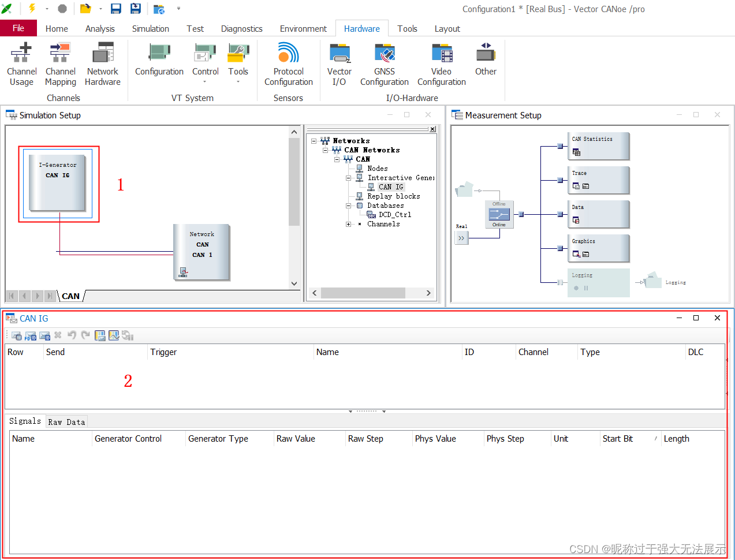The width and height of the screenshot is (735, 560).
Task: Select the Signals tab in CAN IG
Action: tap(25, 421)
